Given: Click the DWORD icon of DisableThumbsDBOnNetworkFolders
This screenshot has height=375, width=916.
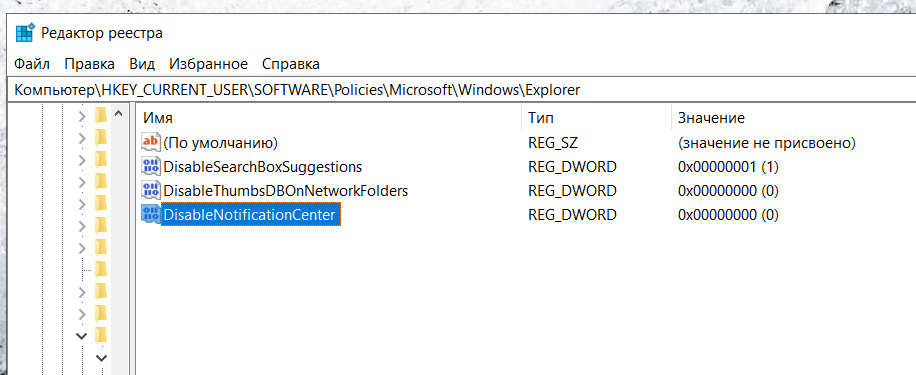Looking at the screenshot, I should [151, 190].
